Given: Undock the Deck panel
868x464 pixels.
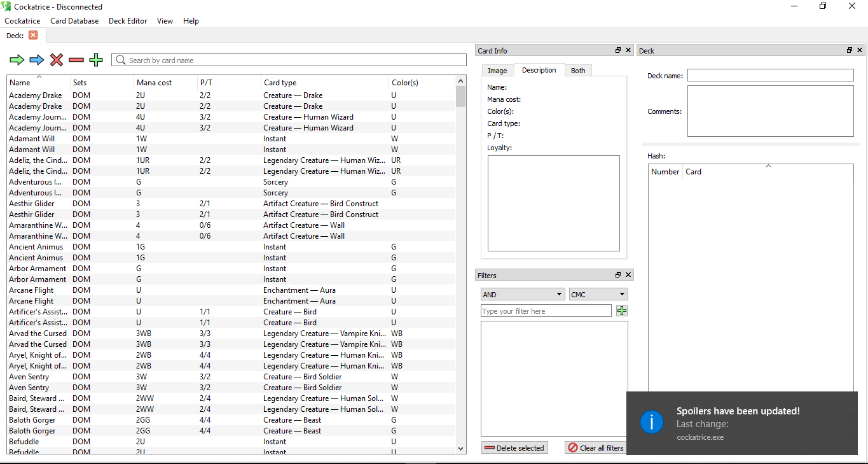Looking at the screenshot, I should [x=849, y=50].
